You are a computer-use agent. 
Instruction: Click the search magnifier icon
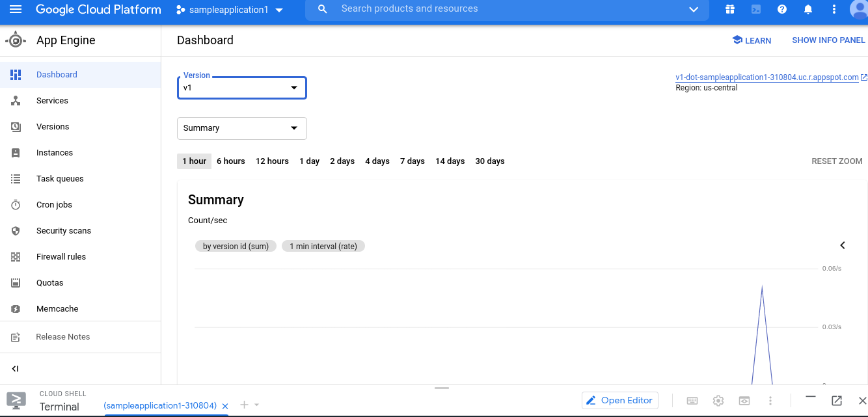(x=322, y=9)
